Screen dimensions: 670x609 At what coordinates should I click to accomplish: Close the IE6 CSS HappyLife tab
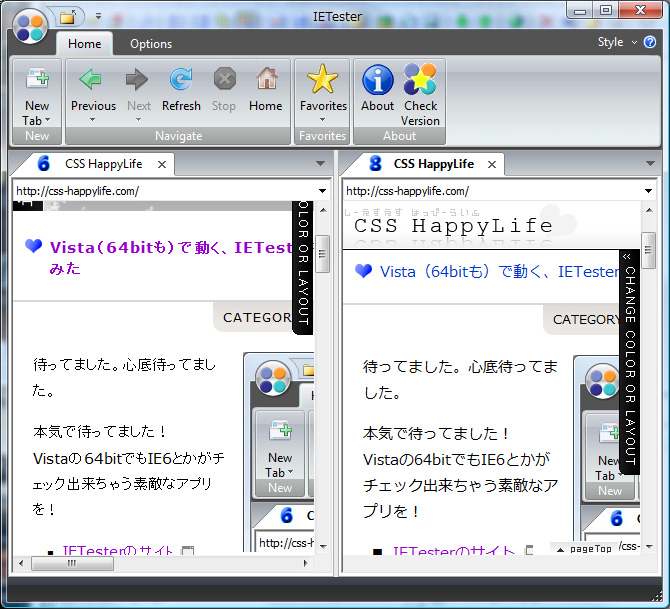tap(161, 164)
